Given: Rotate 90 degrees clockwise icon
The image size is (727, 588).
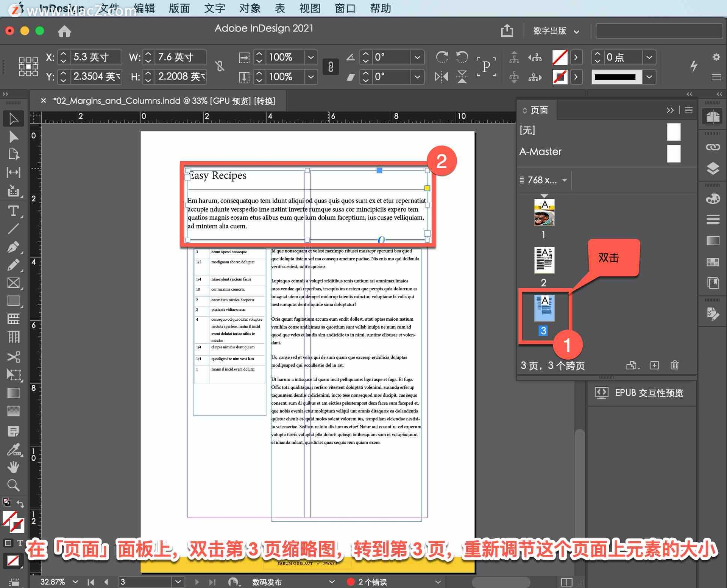Looking at the screenshot, I should tap(442, 57).
